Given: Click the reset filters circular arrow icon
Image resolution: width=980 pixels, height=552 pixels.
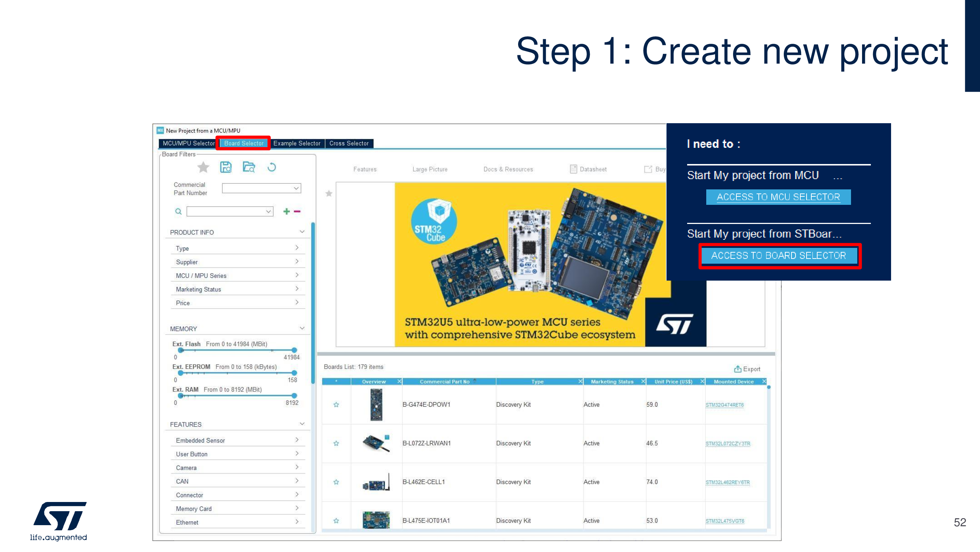Looking at the screenshot, I should coord(272,167).
